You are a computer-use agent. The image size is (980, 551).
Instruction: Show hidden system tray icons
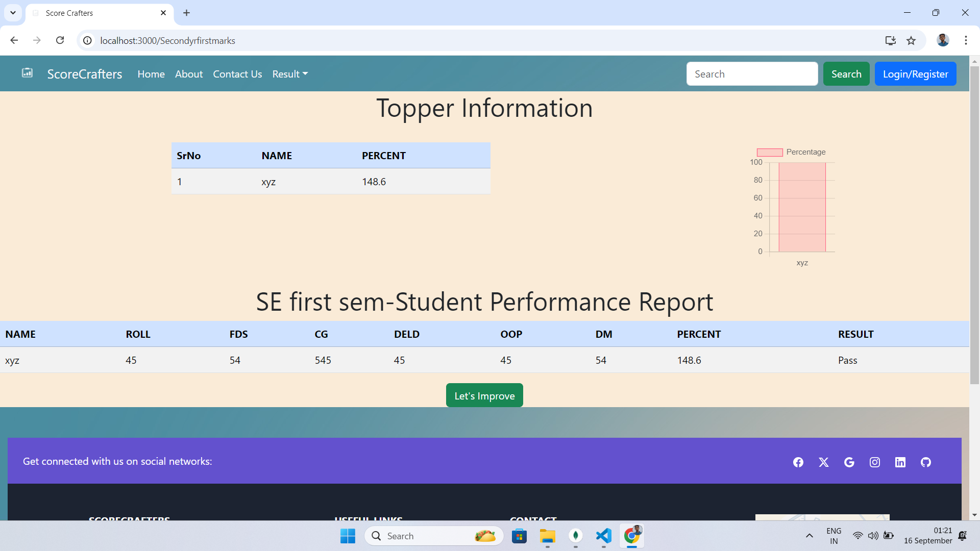(x=809, y=536)
